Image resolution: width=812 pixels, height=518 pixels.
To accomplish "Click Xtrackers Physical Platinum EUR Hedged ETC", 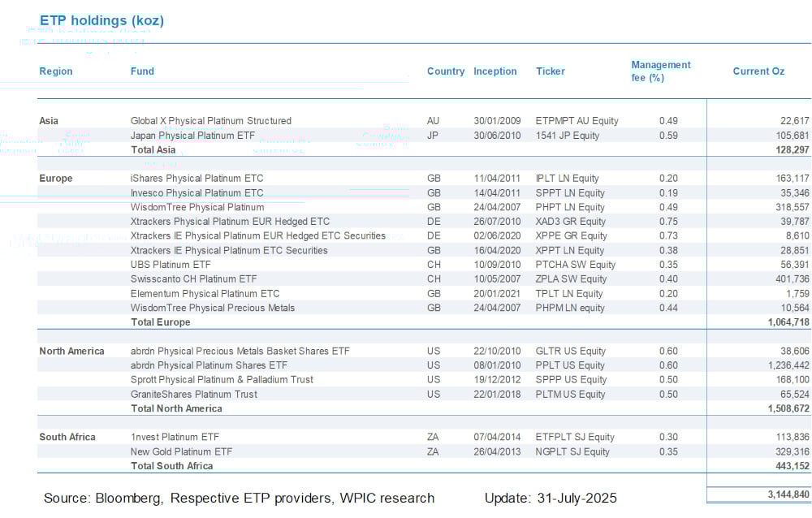I will (x=230, y=222).
